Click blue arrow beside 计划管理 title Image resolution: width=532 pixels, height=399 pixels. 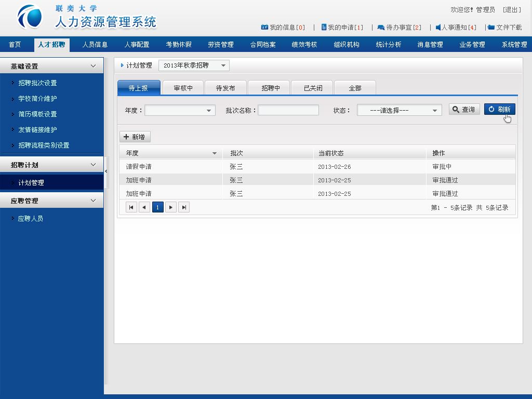coord(122,65)
